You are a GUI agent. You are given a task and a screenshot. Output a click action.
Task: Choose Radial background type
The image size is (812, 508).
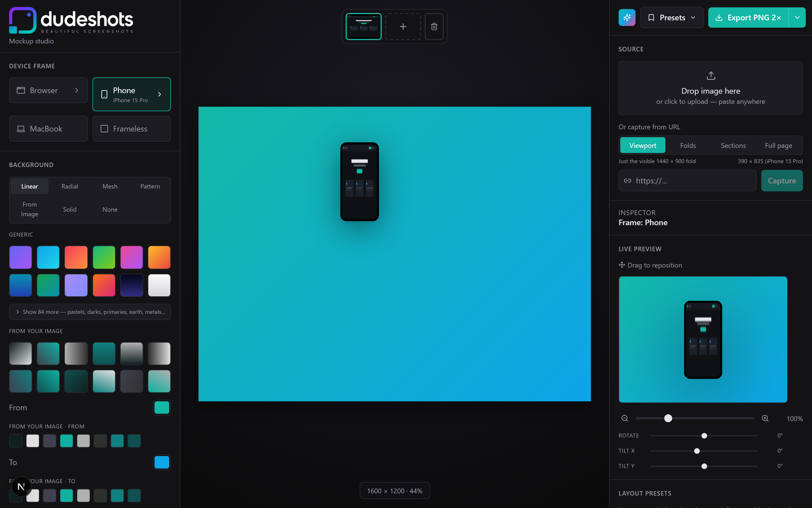[x=70, y=187]
